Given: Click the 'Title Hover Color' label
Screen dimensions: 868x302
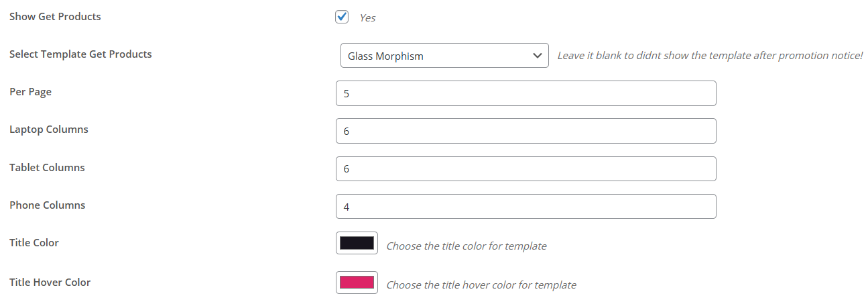Looking at the screenshot, I should pos(50,283).
